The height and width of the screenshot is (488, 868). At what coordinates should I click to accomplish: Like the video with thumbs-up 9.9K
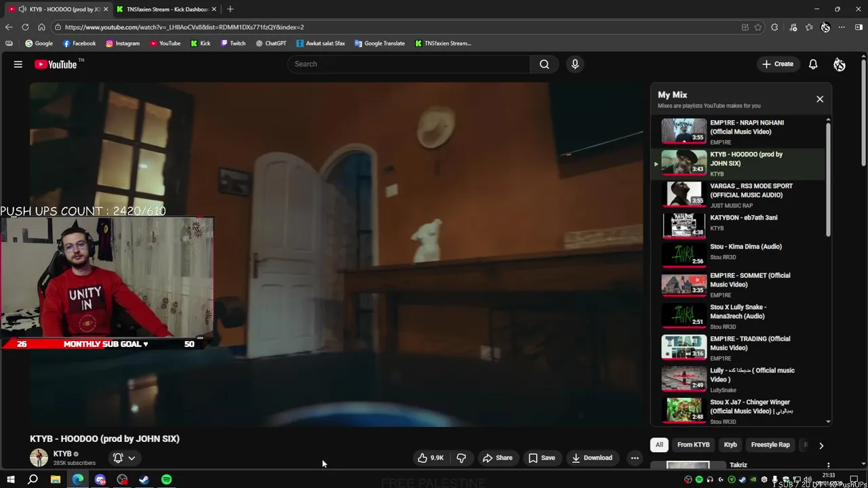tap(431, 457)
